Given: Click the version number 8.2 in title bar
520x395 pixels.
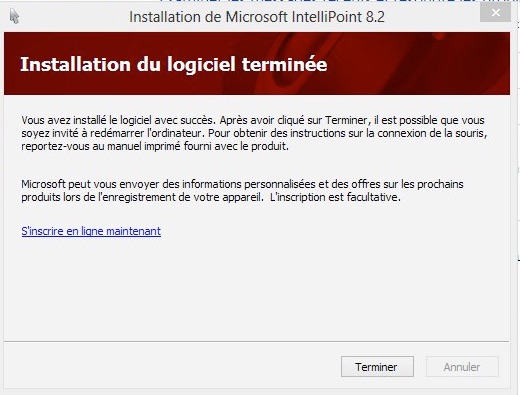Looking at the screenshot, I should (375, 17).
